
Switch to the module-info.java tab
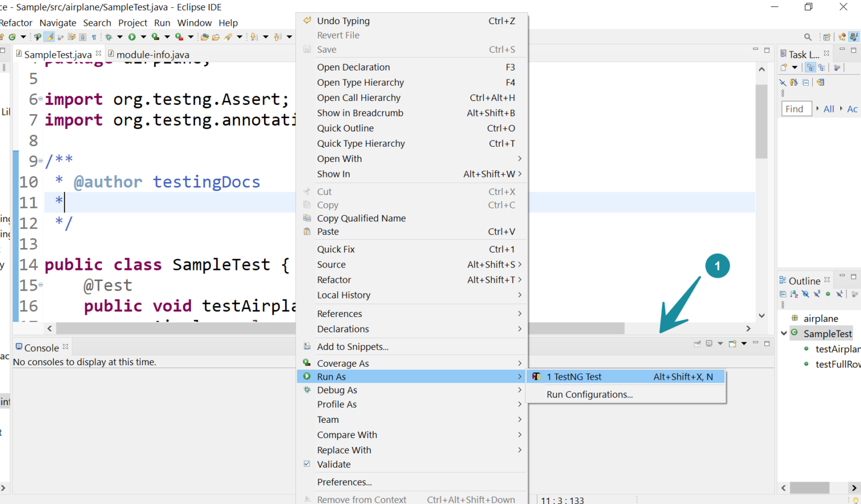point(150,54)
